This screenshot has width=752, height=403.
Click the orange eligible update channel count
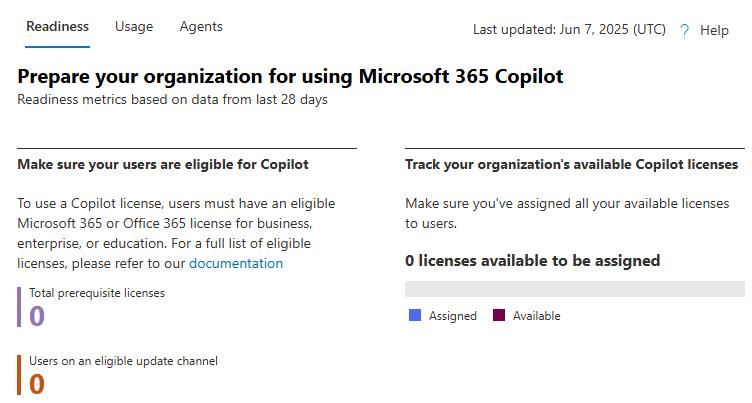click(37, 384)
